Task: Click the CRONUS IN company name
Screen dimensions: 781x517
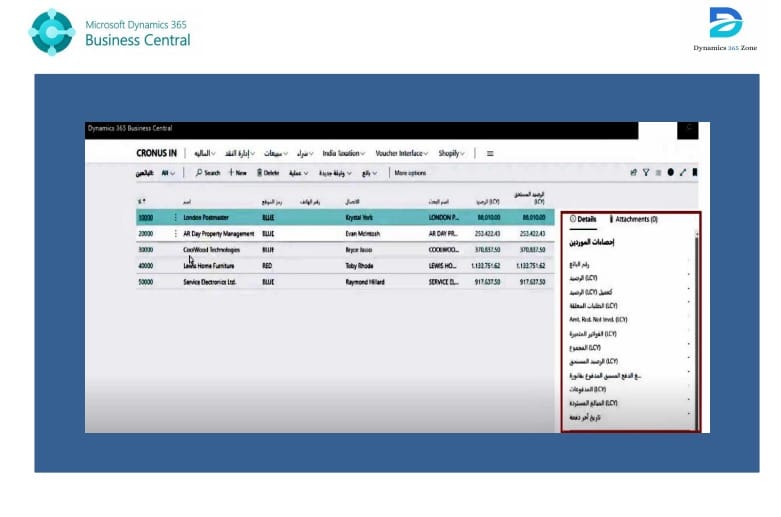Action: (156, 153)
